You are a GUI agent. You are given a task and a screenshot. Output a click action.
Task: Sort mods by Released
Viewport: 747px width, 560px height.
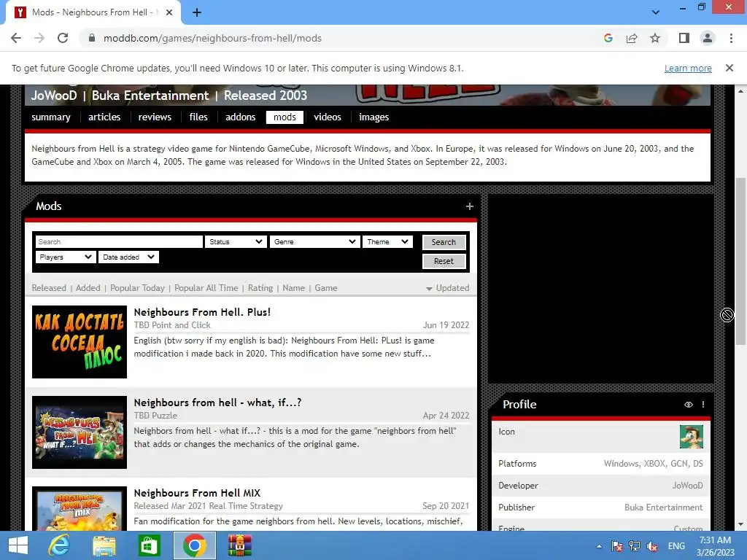49,288
